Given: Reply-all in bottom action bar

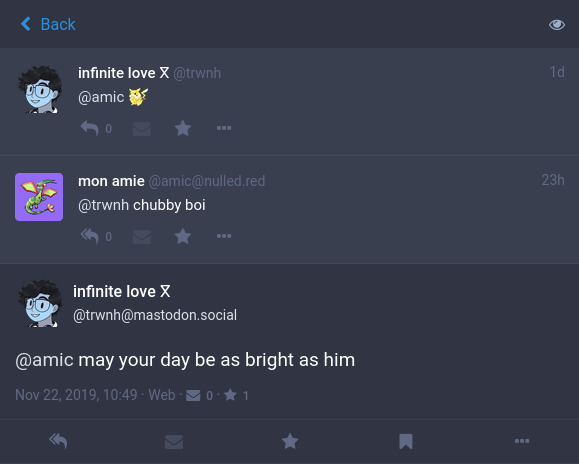Looking at the screenshot, I should [58, 441].
